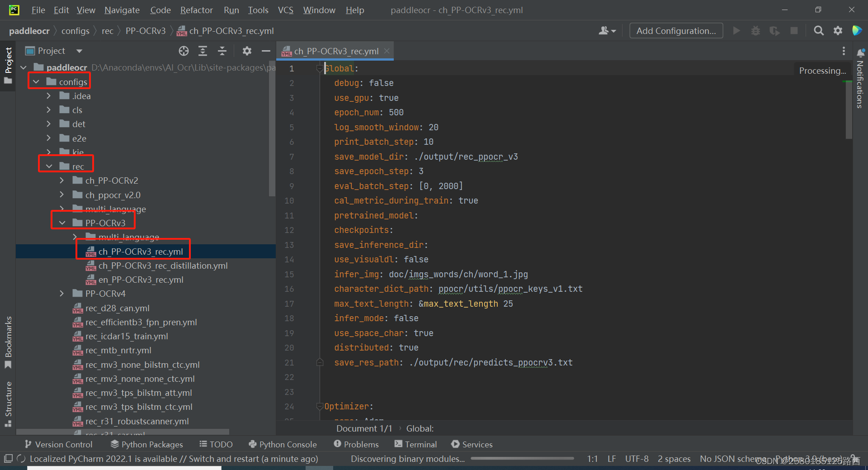Image resolution: width=868 pixels, height=470 pixels.
Task: Click tool windows quick-access icon in status bar
Action: pyautogui.click(x=8, y=459)
